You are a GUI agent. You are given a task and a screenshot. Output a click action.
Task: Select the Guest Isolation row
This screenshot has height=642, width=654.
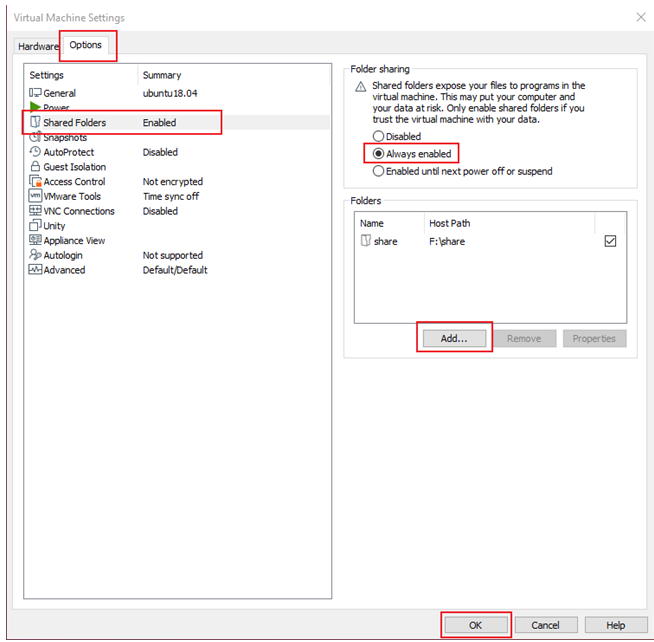click(177, 167)
